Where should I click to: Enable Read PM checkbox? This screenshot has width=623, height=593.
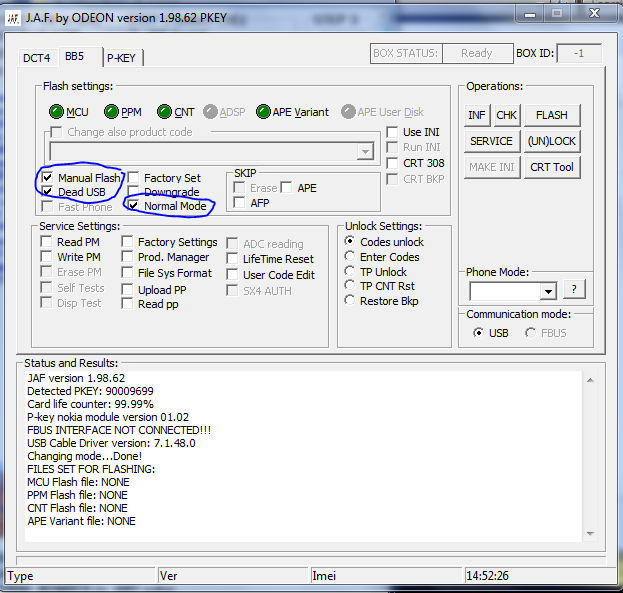click(x=46, y=242)
